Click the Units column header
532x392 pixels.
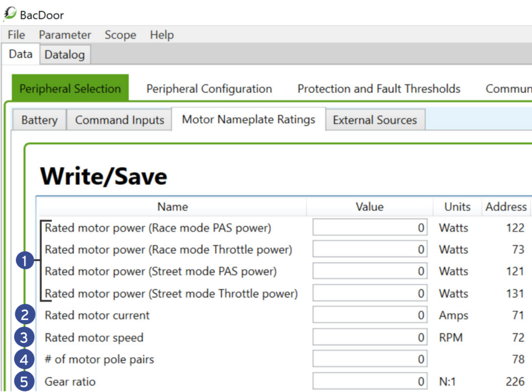458,207
